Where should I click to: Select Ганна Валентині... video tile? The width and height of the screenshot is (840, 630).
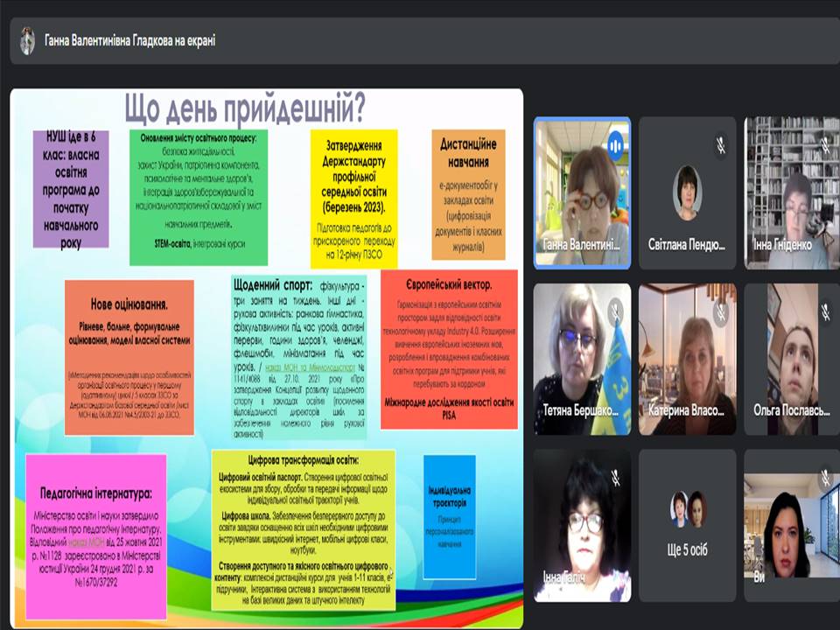(583, 192)
